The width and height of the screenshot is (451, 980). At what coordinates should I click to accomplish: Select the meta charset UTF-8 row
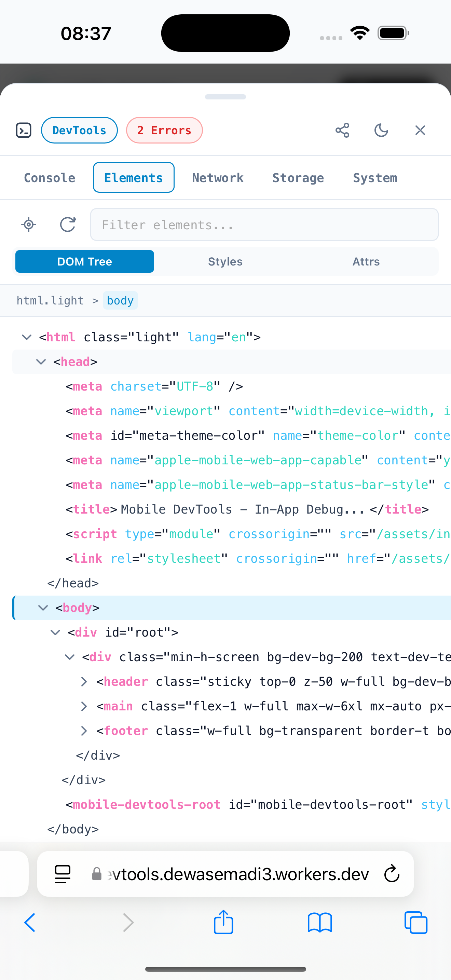(x=232, y=386)
